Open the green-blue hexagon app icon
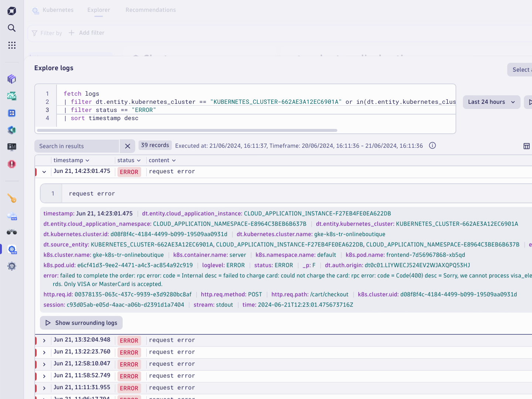The width and height of the screenshot is (532, 399). (x=12, y=130)
